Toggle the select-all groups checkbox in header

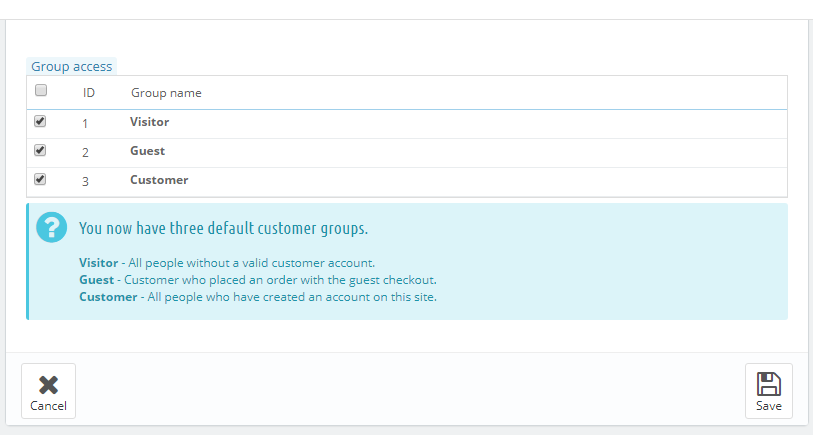[x=41, y=90]
